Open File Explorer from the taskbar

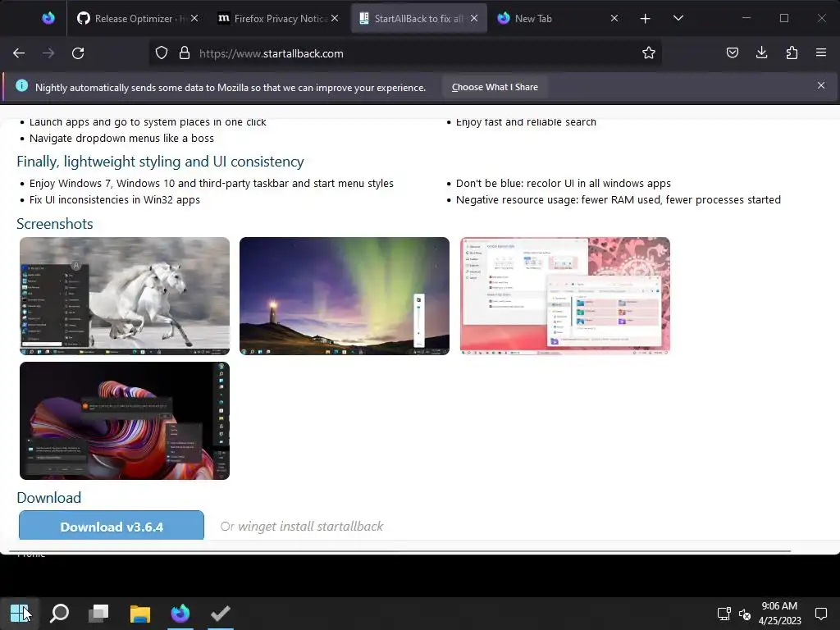point(139,613)
